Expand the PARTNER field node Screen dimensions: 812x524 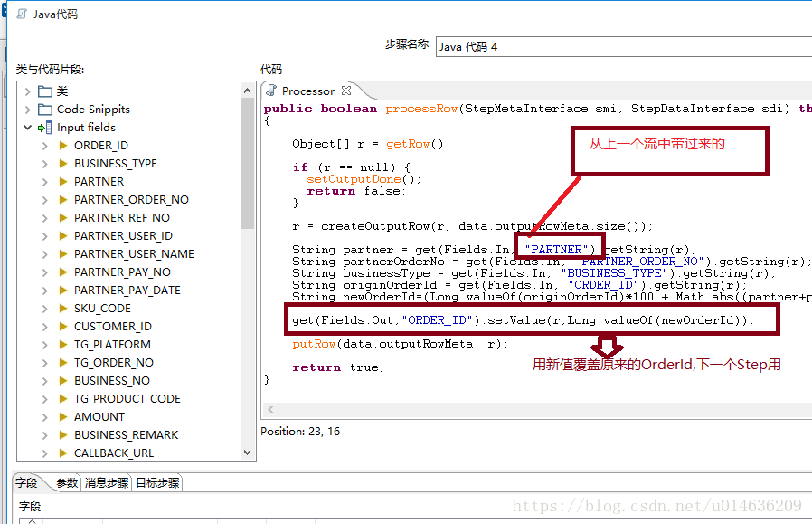coord(45,182)
